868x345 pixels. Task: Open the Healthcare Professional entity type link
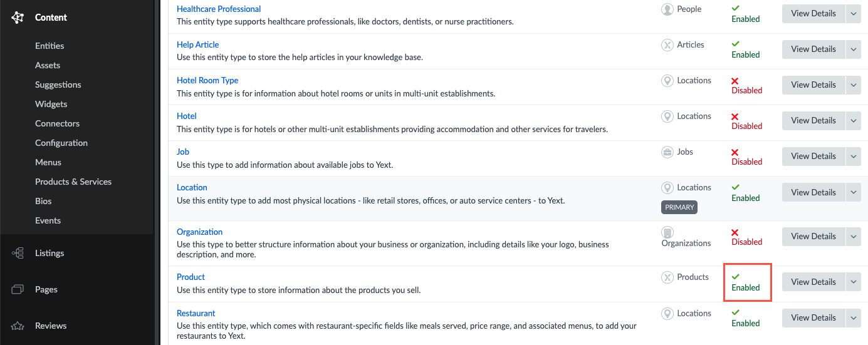[219, 9]
